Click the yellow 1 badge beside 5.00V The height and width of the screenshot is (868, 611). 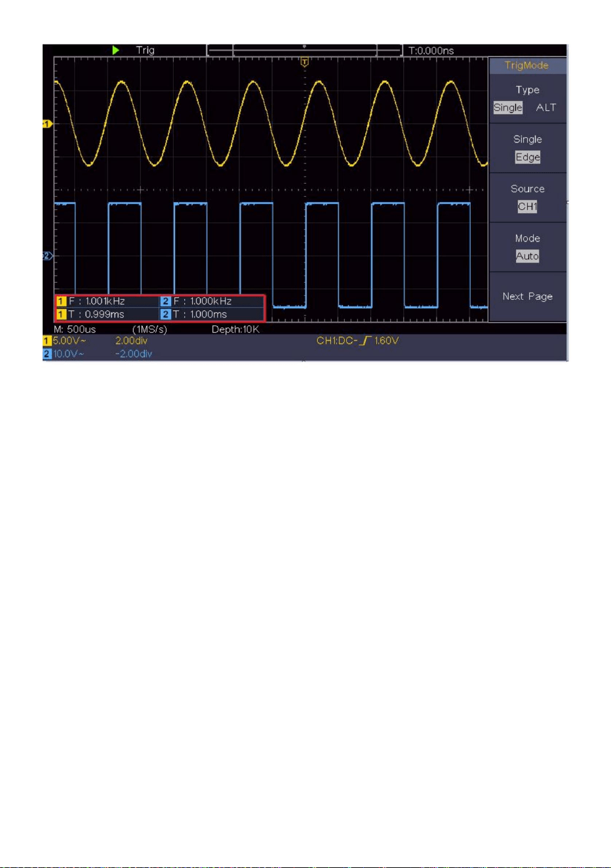tap(47, 341)
